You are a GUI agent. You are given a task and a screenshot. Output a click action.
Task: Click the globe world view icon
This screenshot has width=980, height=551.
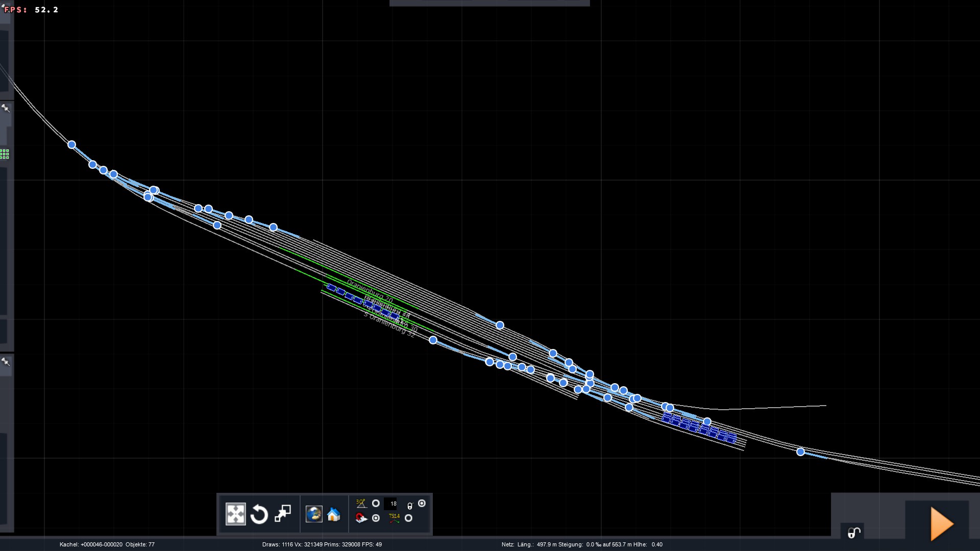(x=314, y=514)
